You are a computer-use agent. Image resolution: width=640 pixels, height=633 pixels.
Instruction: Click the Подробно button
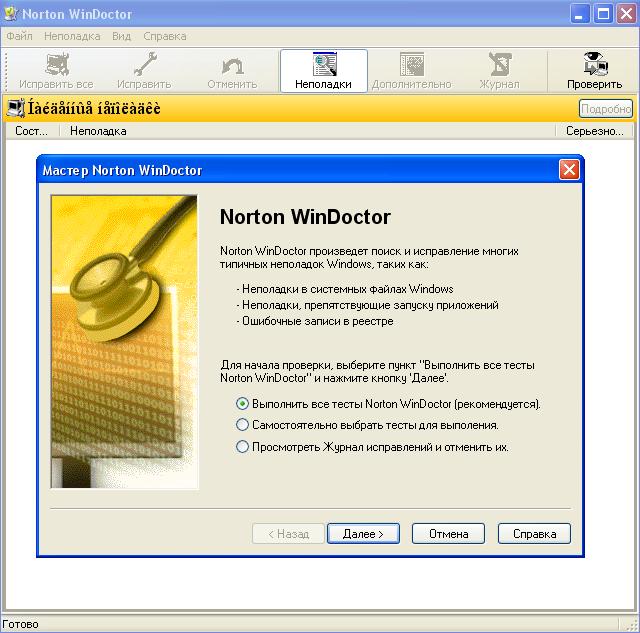click(x=606, y=109)
